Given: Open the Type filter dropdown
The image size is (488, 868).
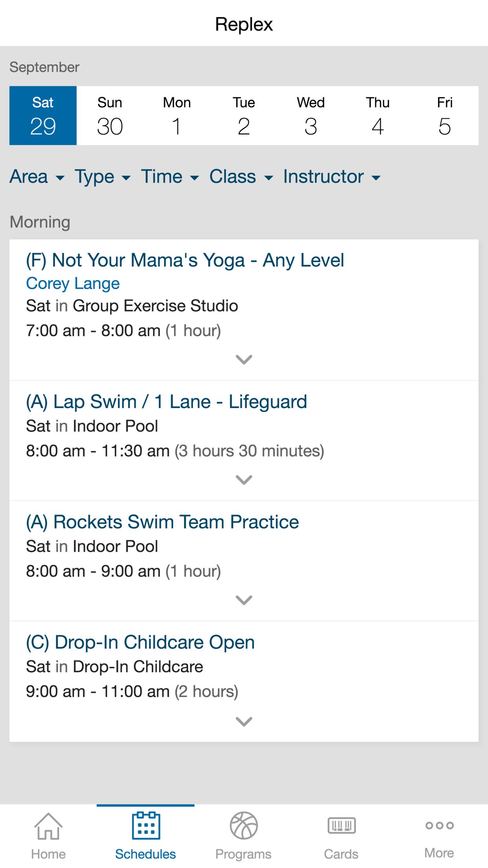Looking at the screenshot, I should point(103,177).
